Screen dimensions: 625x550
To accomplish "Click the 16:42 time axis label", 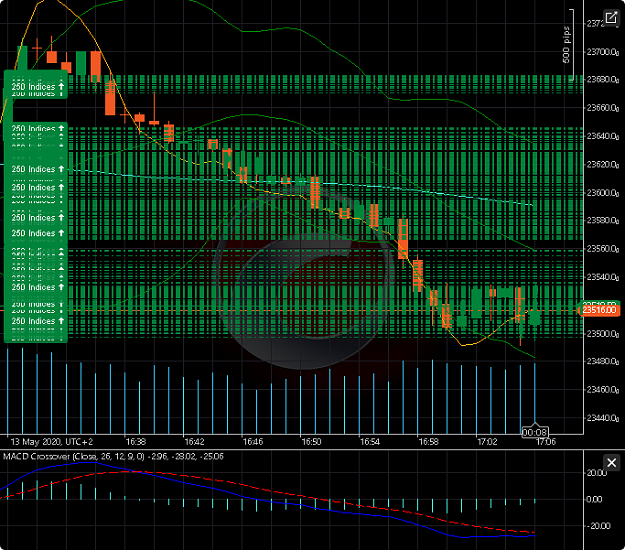I will 194,442.
